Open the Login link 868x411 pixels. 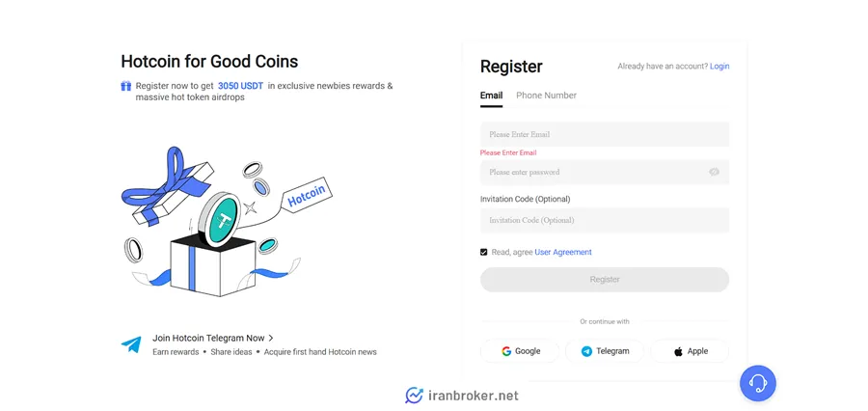719,66
